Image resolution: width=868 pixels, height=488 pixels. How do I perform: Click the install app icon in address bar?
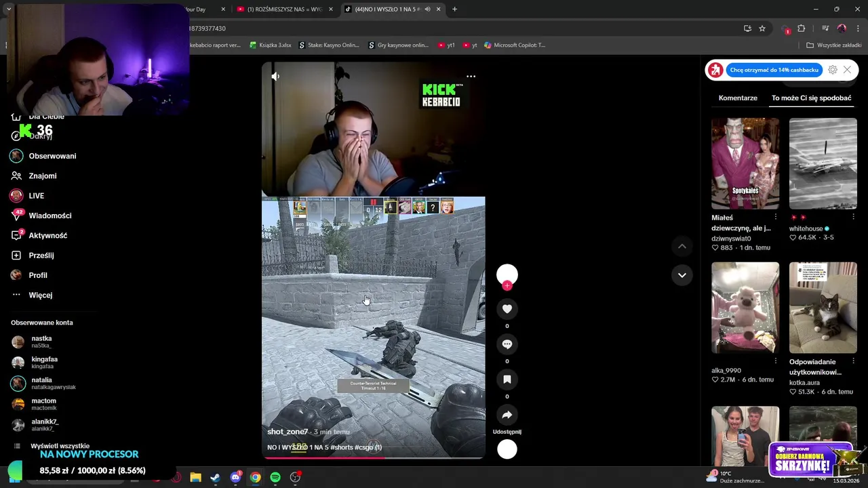click(x=747, y=28)
